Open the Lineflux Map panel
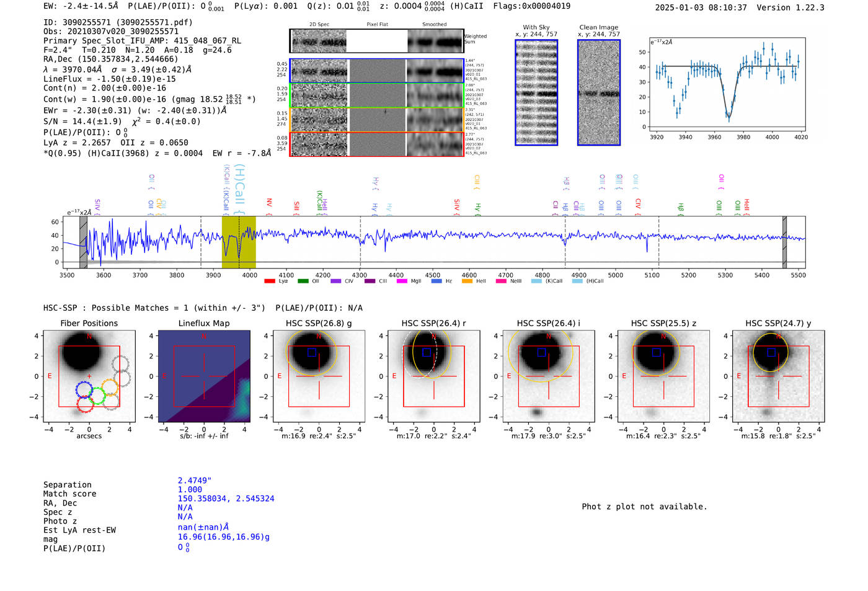Screen dimensions: 868x591 (204, 376)
